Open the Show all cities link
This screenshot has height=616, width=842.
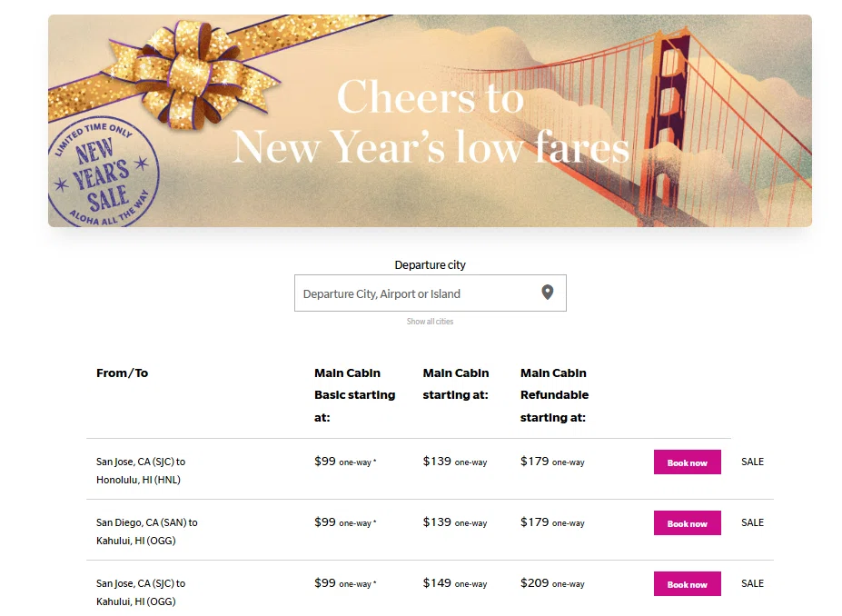430,321
